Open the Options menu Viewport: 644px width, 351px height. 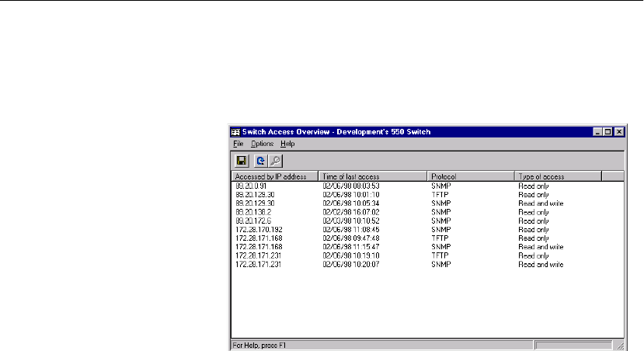click(x=262, y=144)
